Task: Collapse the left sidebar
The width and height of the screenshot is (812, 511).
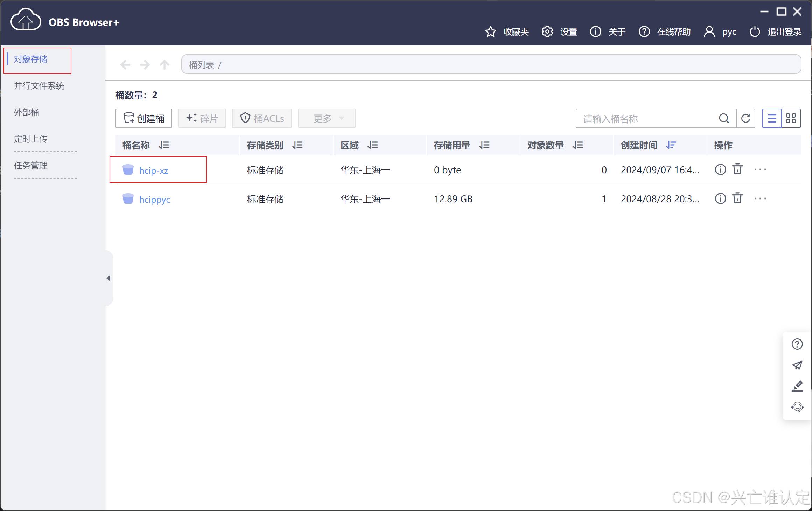Action: pos(108,278)
